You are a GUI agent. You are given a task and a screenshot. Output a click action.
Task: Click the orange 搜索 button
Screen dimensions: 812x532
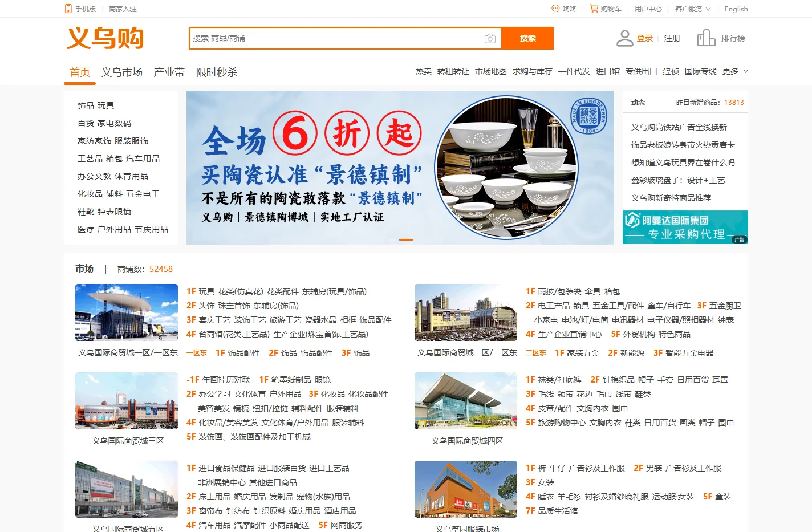coord(527,38)
